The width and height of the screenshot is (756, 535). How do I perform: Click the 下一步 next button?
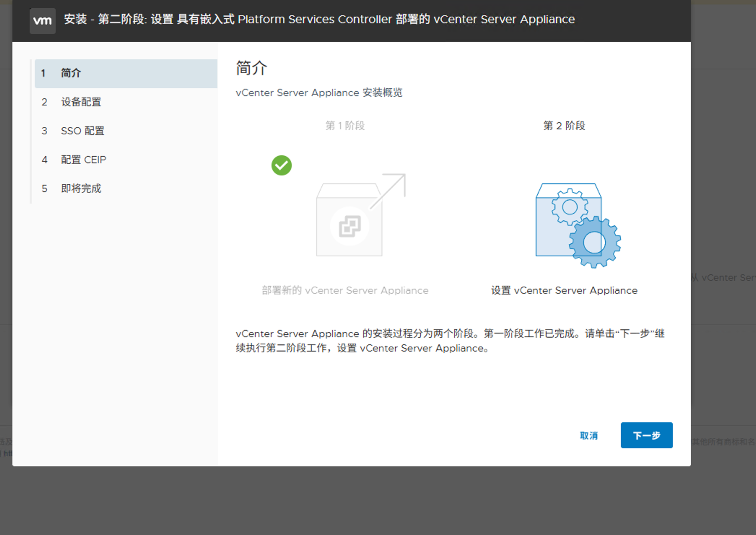[x=647, y=435]
